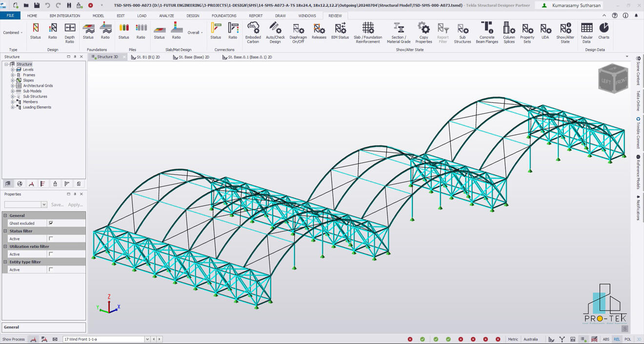Activate the Status filter checkbox
This screenshot has width=644, height=344.
click(x=51, y=239)
